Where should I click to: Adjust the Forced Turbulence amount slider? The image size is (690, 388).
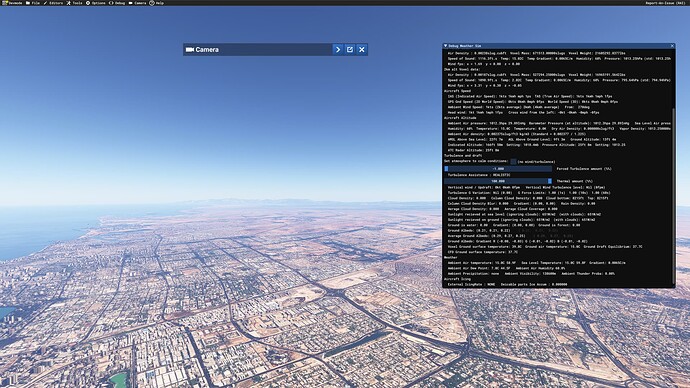click(x=498, y=168)
